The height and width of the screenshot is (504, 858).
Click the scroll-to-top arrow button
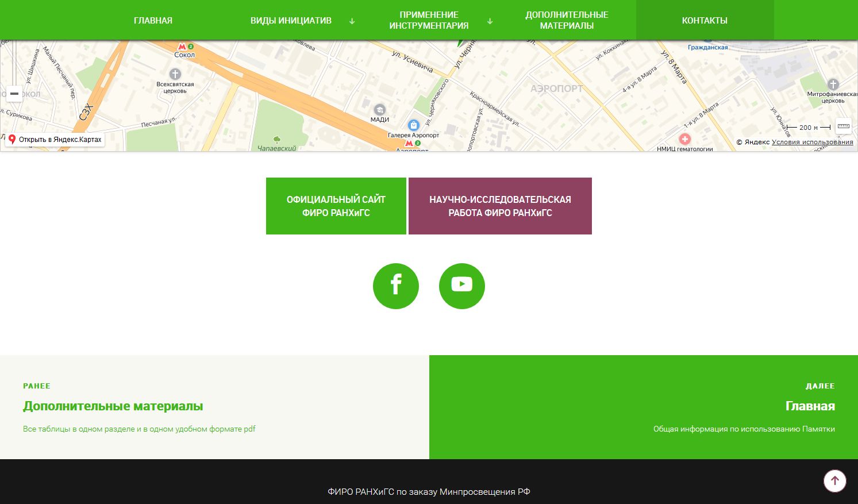click(835, 481)
